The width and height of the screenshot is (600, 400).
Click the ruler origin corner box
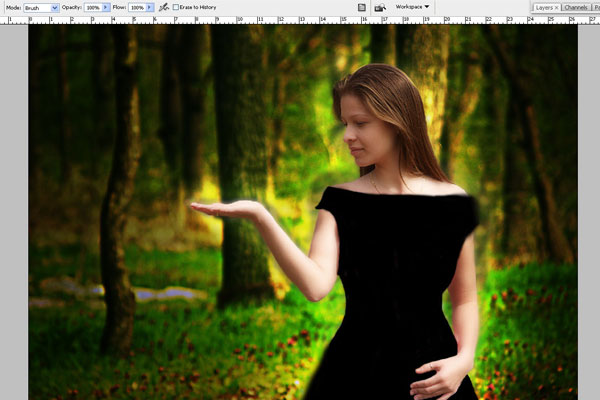point(3,20)
